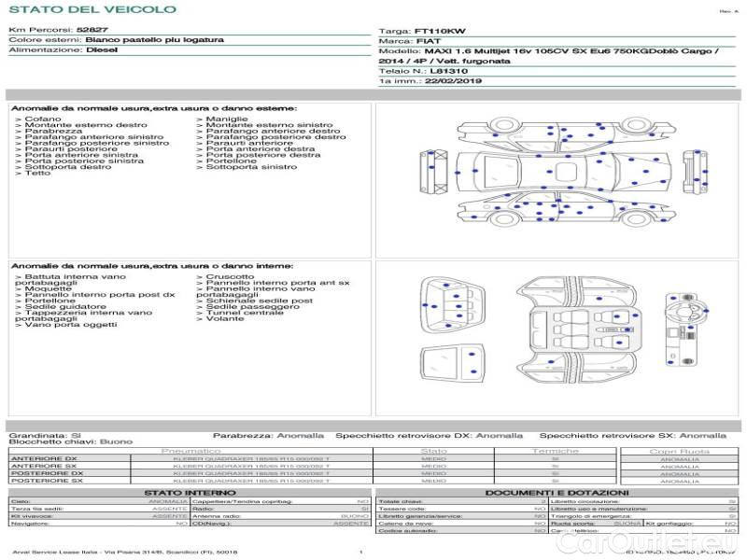747x560 pixels.
Task: Click the steering wheel dashboard diagram
Action: tap(686, 329)
